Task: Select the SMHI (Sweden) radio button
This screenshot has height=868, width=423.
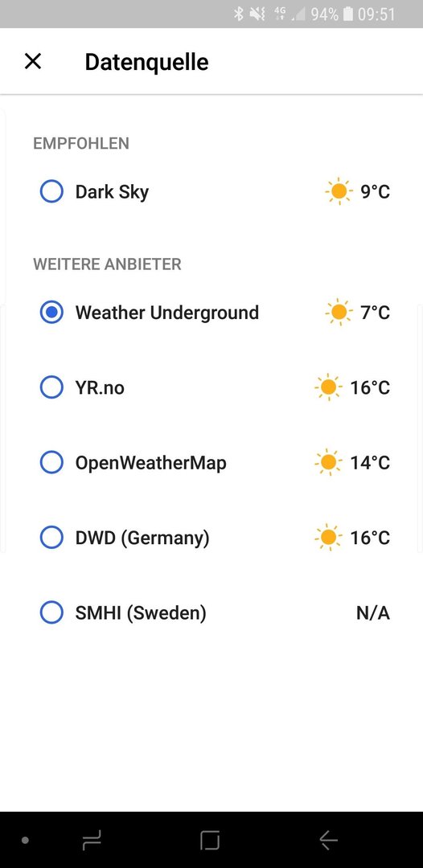Action: 51,612
